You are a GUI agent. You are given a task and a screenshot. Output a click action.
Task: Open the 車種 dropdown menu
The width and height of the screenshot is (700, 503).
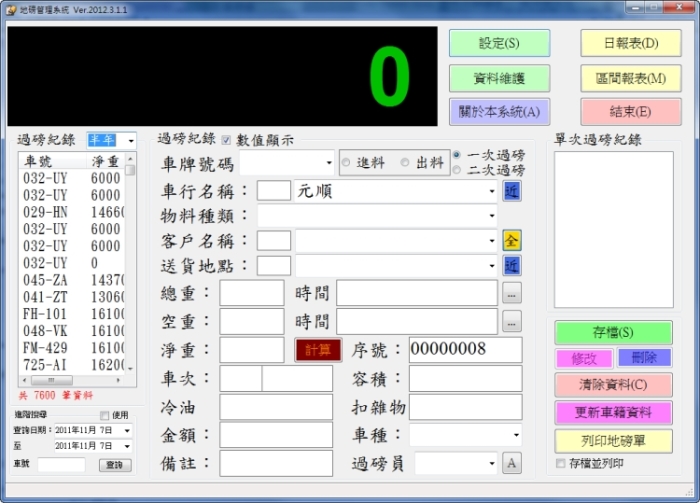click(515, 436)
